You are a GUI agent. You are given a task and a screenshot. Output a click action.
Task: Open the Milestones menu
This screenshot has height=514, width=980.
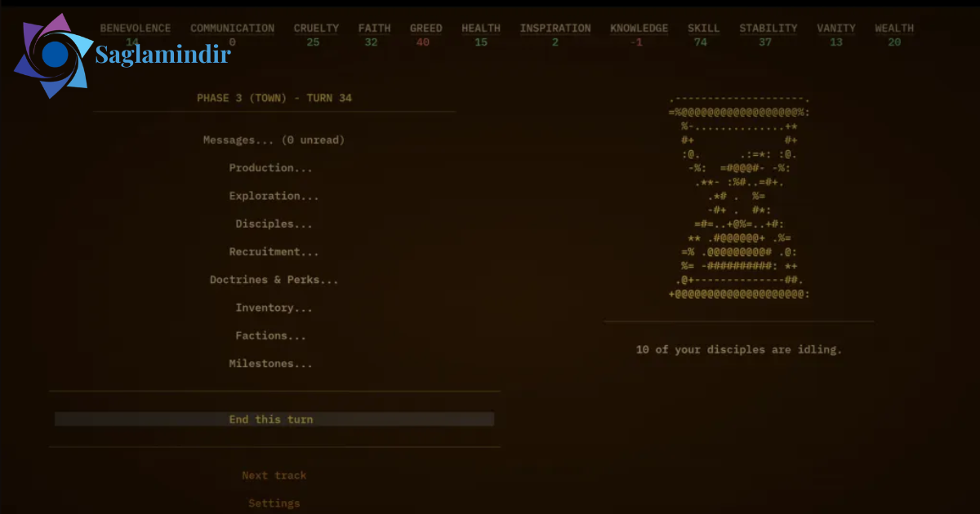click(x=270, y=364)
